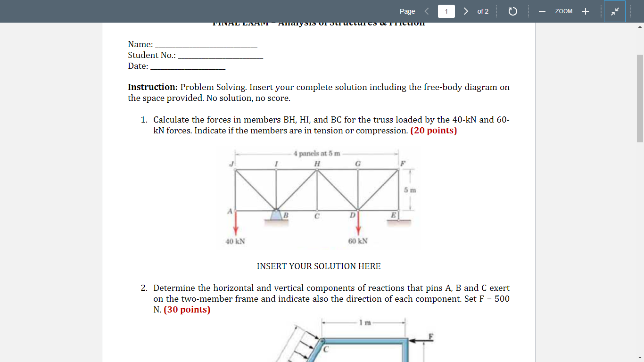
Task: Click the 'INSERT YOUR SOLUTION HERE' text
Action: (318, 266)
